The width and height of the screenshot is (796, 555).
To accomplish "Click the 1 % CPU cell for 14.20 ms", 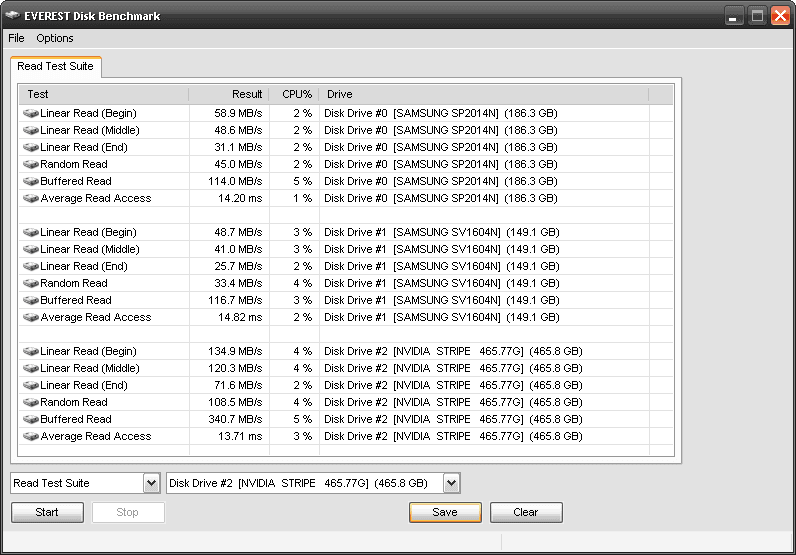I will point(303,198).
